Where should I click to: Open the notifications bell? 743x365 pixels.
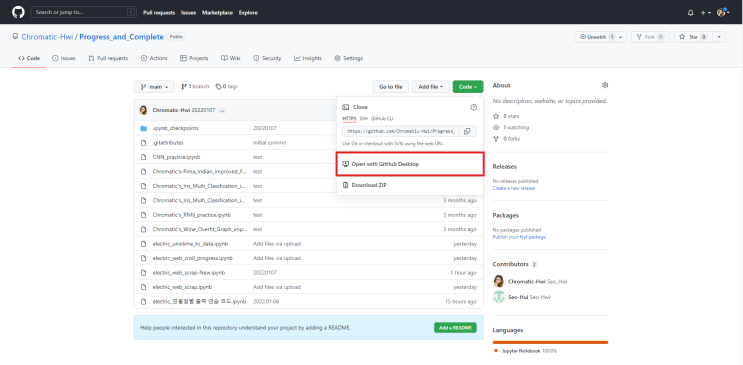tap(690, 13)
